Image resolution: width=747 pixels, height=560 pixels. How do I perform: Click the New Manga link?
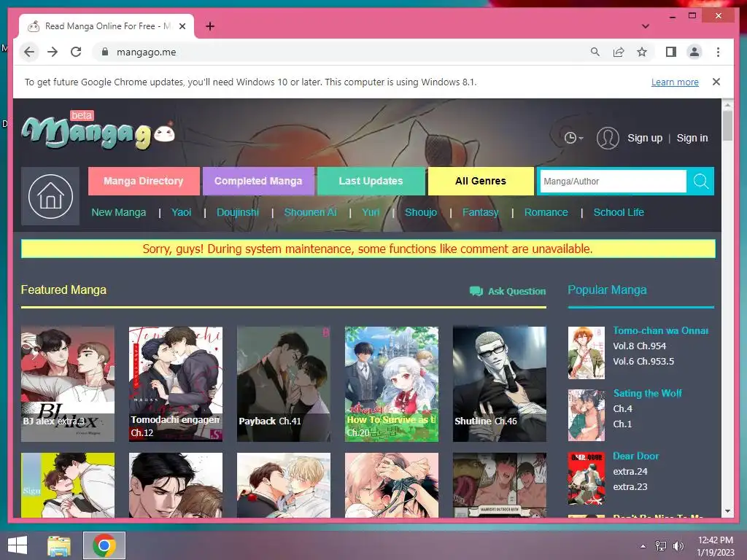(119, 212)
